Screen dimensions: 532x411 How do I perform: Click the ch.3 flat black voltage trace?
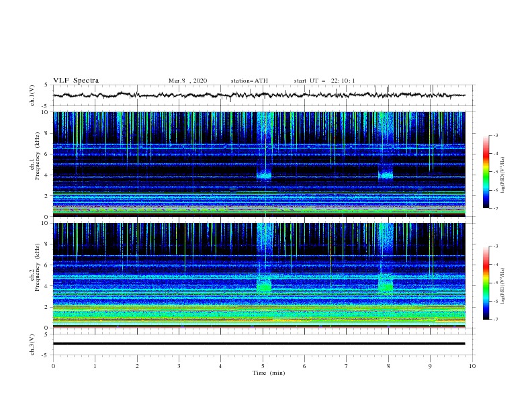pos(259,344)
